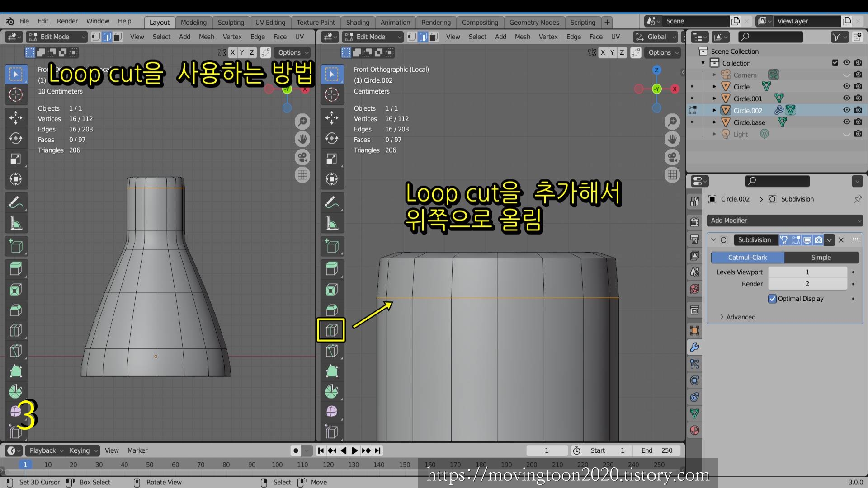
Task: Select the Smooth tool in right viewport
Action: (x=332, y=412)
